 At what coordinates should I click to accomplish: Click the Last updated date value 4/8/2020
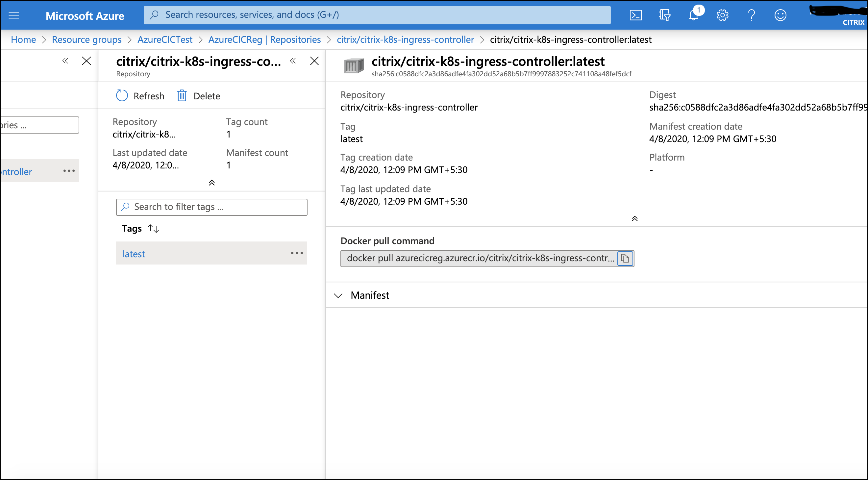click(146, 165)
